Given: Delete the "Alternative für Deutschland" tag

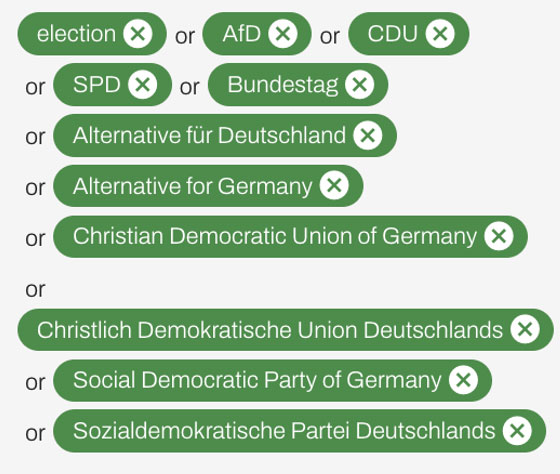Looking at the screenshot, I should pyautogui.click(x=368, y=135).
